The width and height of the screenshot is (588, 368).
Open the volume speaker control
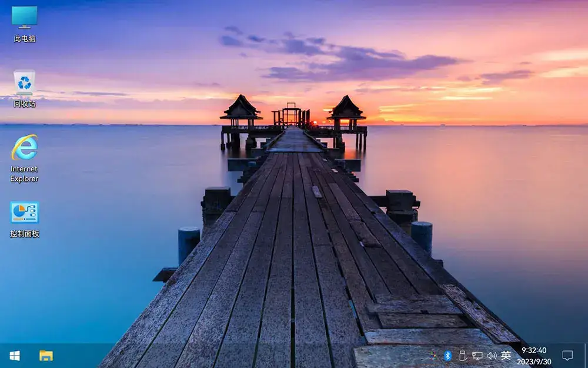pyautogui.click(x=492, y=355)
